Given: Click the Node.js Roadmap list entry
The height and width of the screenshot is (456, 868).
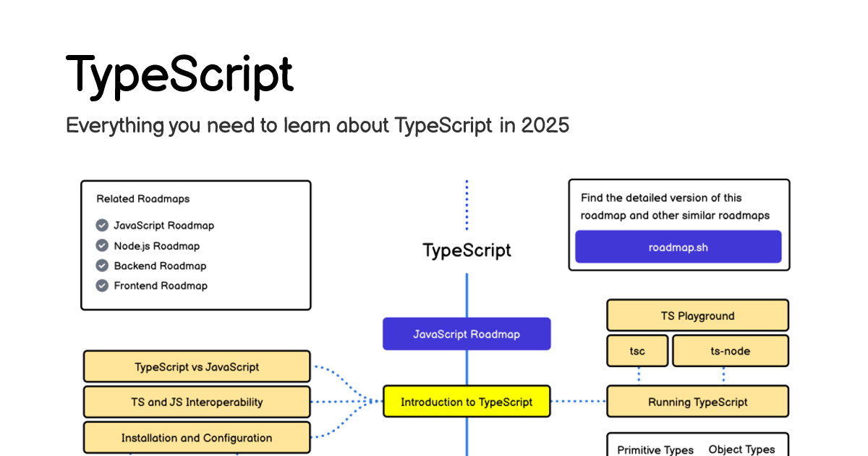Looking at the screenshot, I should click(157, 245).
